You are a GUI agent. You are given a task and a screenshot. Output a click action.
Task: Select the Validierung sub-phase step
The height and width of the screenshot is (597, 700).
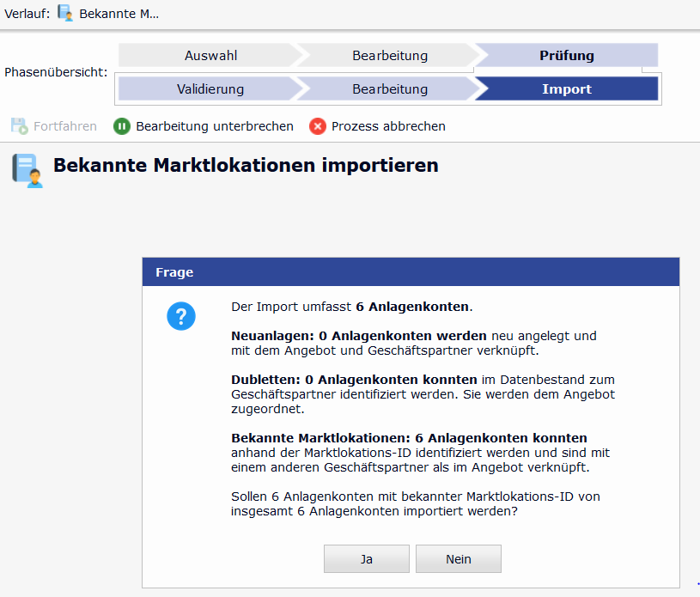pos(210,88)
